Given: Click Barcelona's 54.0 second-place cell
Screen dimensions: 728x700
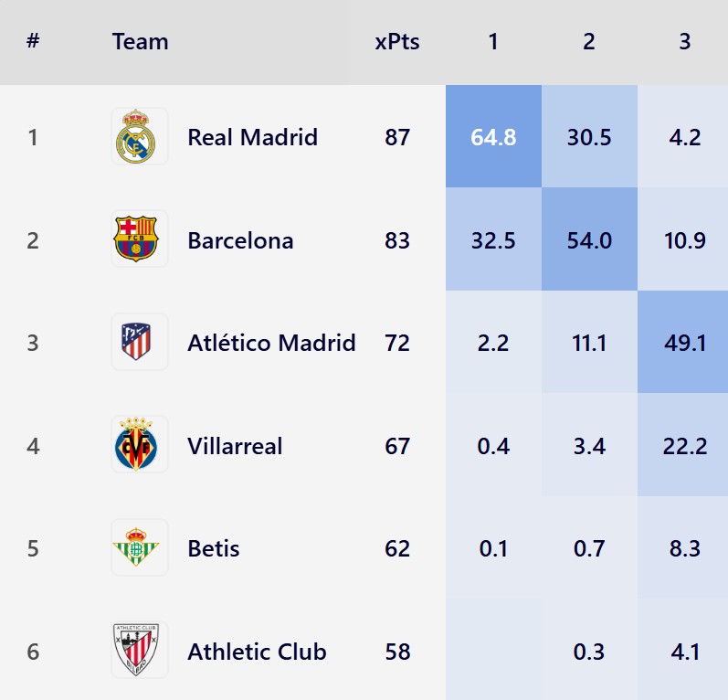Looking at the screenshot, I should [589, 240].
